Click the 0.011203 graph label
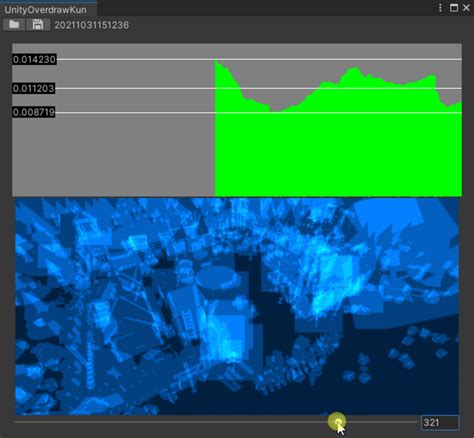 34,89
